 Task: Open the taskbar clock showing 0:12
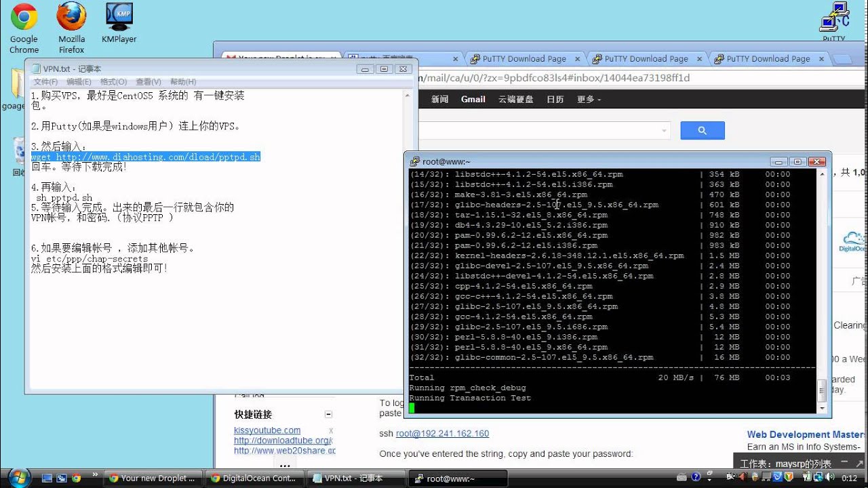point(849,478)
